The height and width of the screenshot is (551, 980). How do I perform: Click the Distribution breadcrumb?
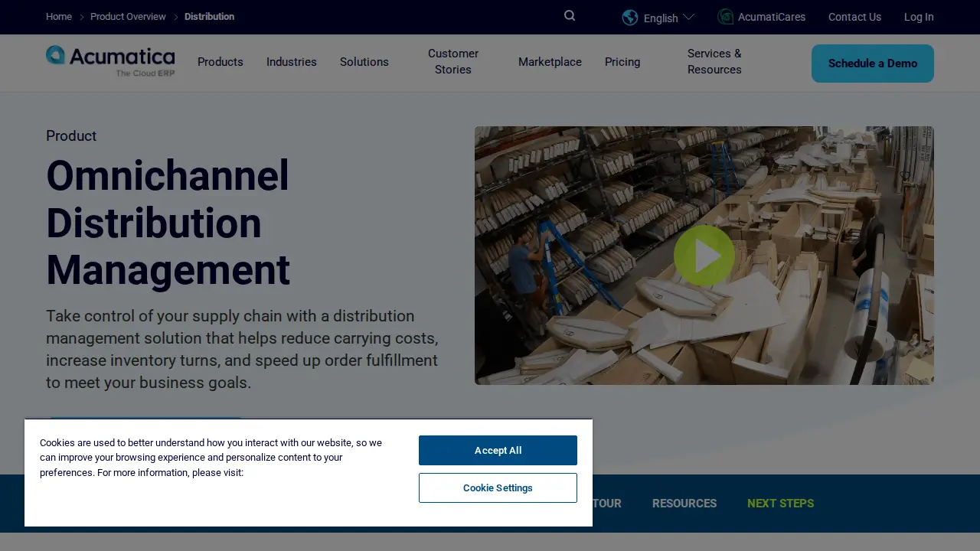[x=209, y=17]
